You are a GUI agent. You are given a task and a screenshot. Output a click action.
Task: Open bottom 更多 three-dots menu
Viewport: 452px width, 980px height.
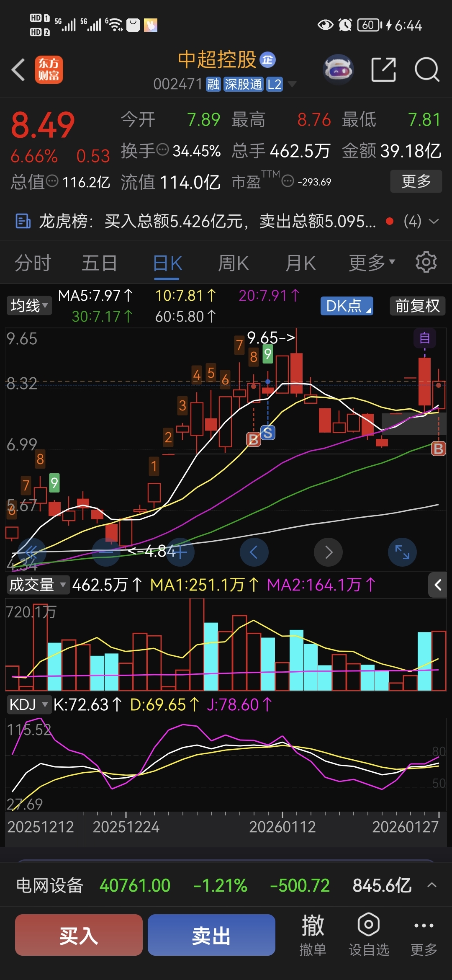pos(424,935)
